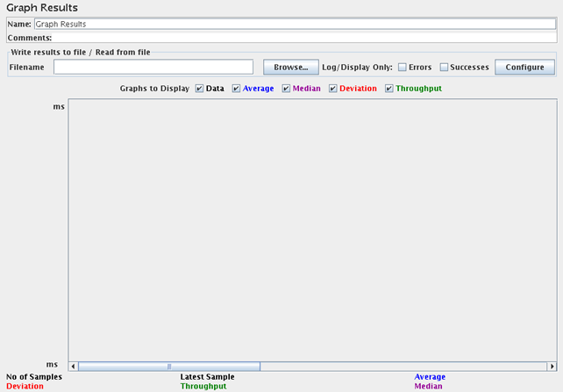Viewport: 563px width, 392px height.
Task: Enable the Errors only checkbox
Action: point(403,67)
